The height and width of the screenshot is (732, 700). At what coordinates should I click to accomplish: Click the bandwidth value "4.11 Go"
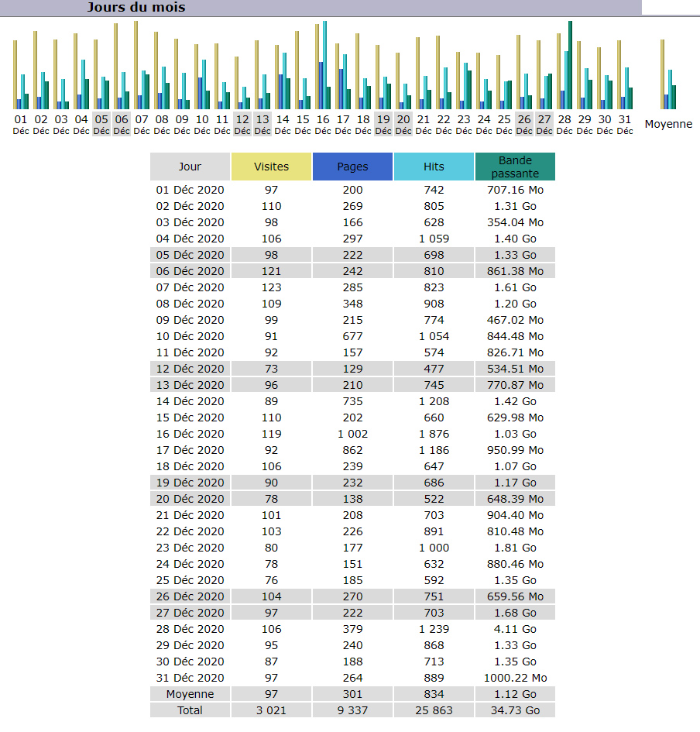[515, 629]
